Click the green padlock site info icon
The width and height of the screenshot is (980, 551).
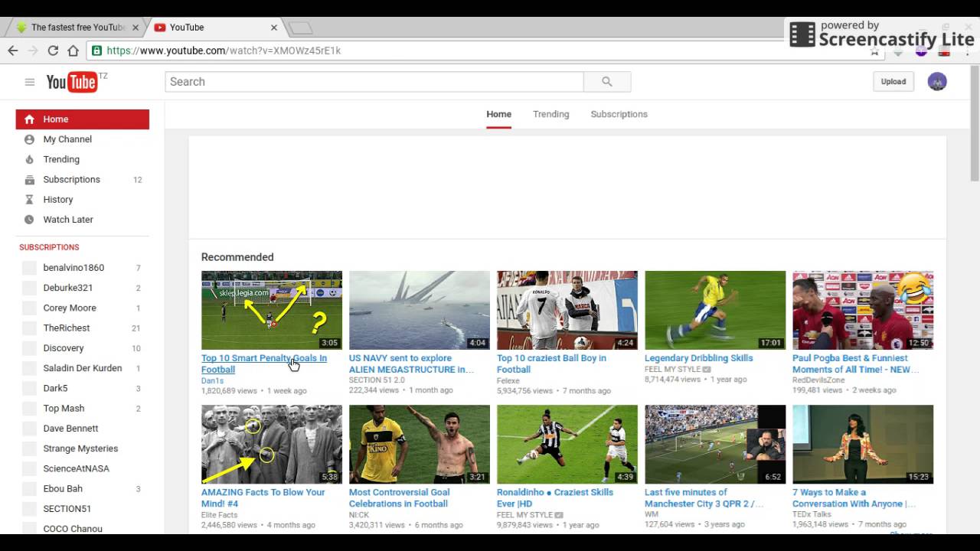click(96, 51)
